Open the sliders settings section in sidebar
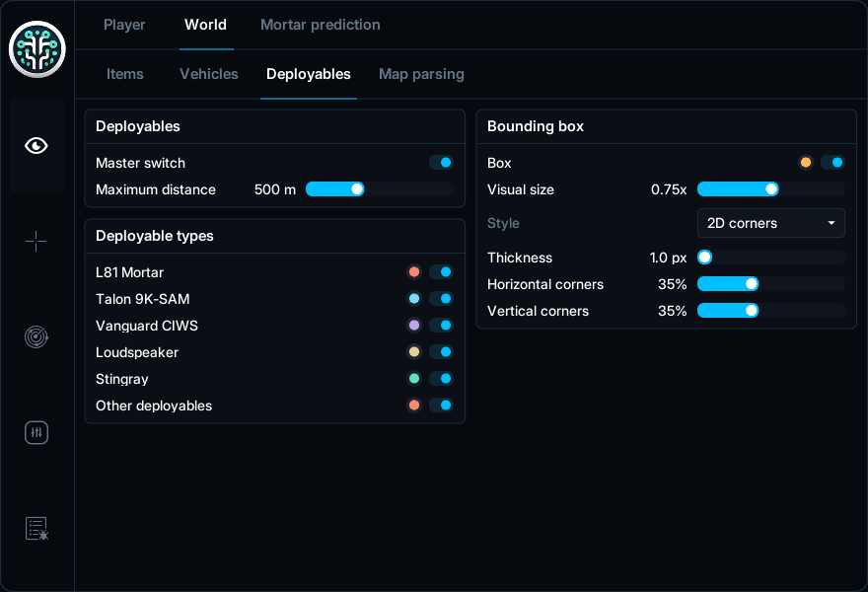868x592 pixels. coord(36,432)
